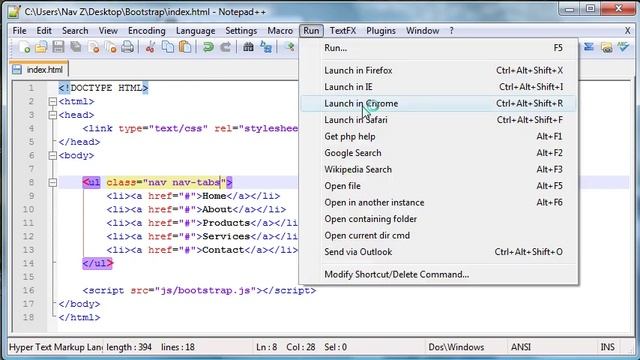Viewport: 640px width, 360px height.
Task: Open the Encoding menu
Action: tap(147, 31)
